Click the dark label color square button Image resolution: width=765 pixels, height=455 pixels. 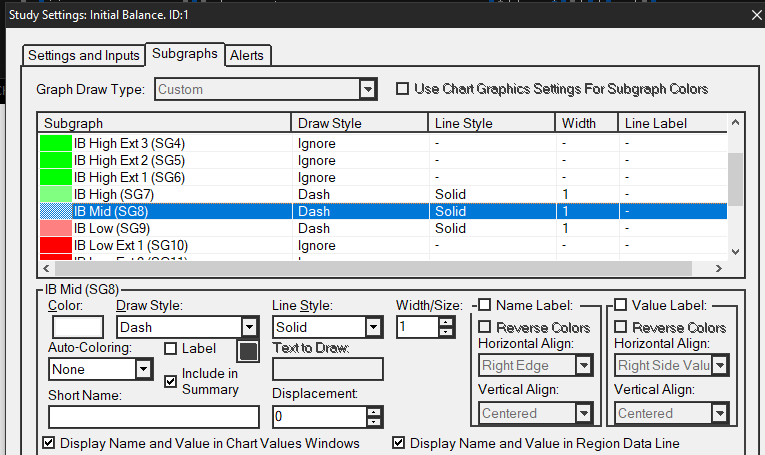[247, 351]
